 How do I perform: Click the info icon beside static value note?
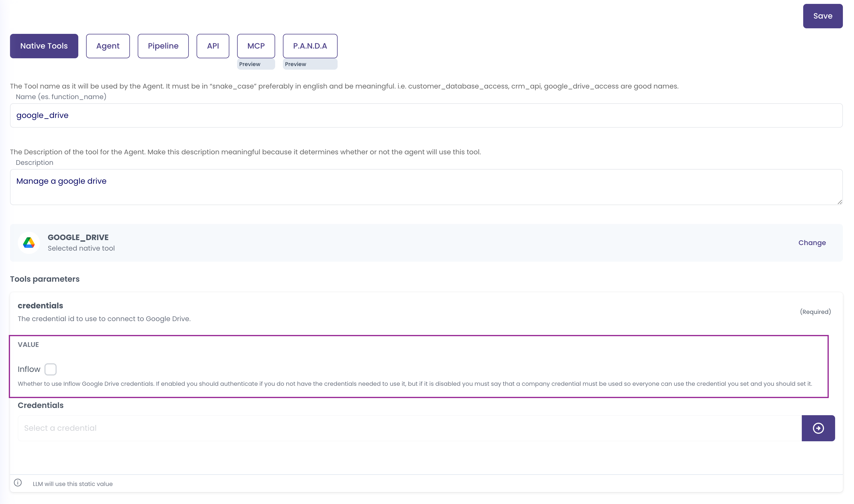coord(18,483)
